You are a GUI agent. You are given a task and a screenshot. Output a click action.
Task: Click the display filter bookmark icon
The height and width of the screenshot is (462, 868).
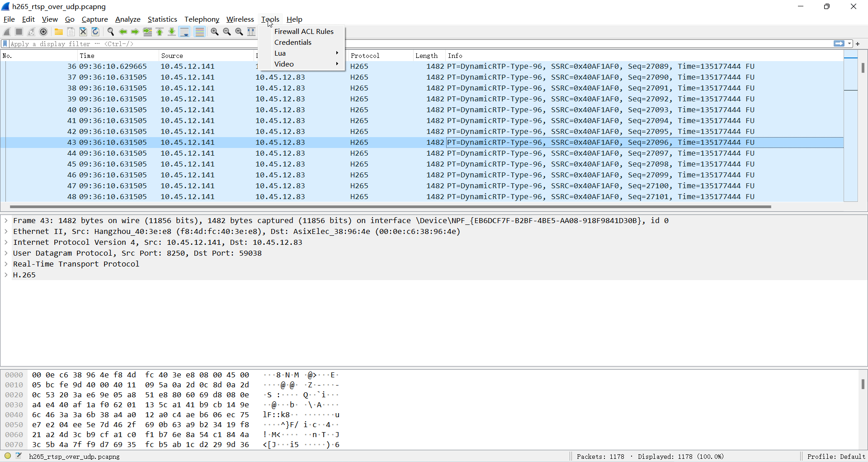[x=5, y=44]
